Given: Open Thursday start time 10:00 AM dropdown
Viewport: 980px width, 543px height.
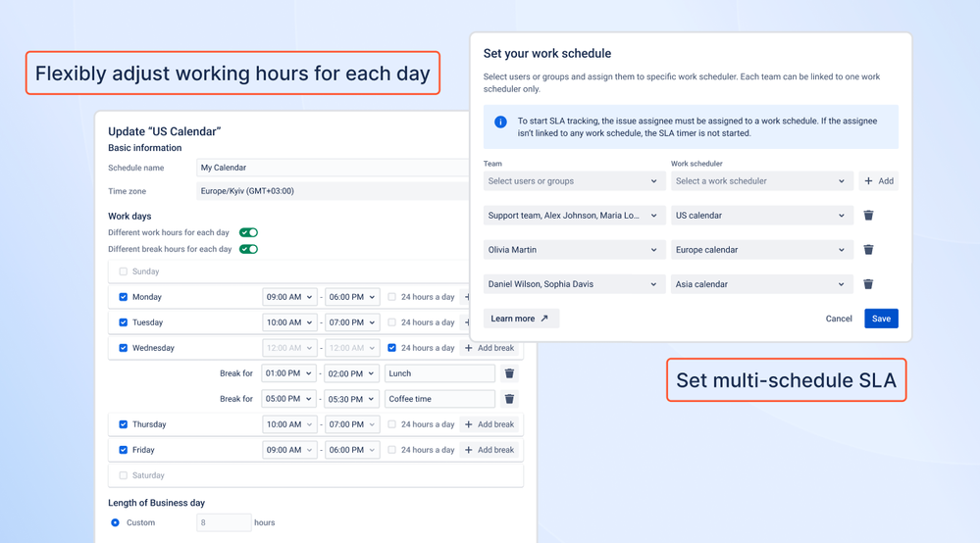Looking at the screenshot, I should pyautogui.click(x=289, y=424).
